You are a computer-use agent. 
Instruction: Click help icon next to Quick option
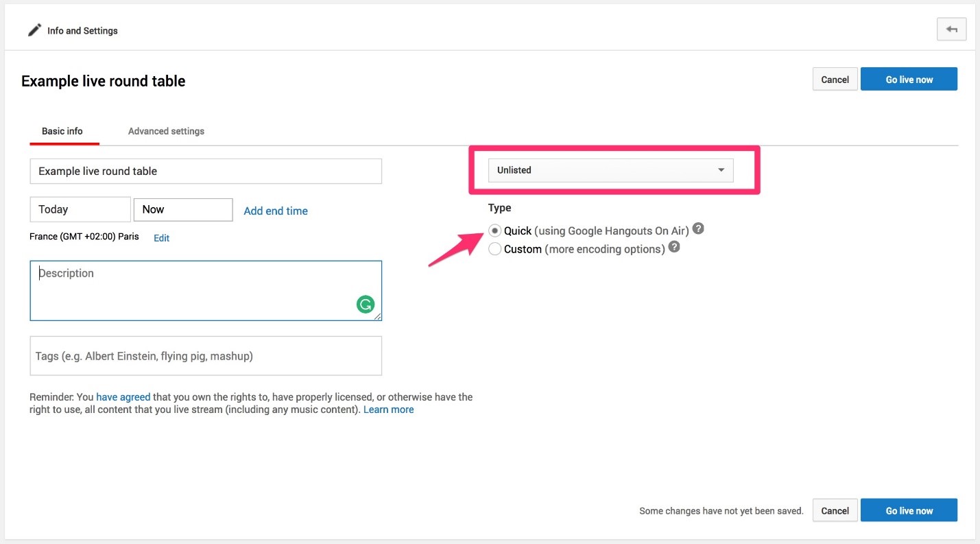698,228
